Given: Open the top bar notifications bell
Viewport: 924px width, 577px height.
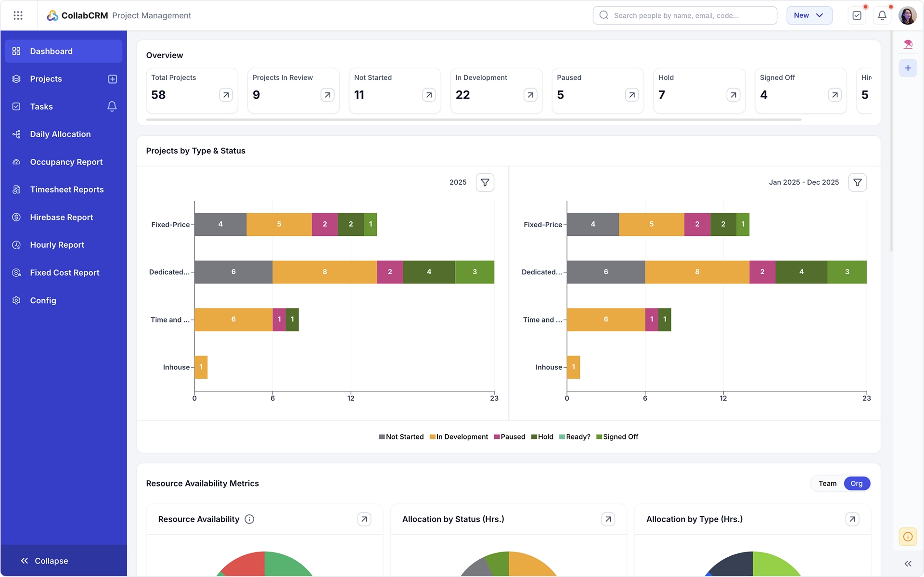Looking at the screenshot, I should tap(882, 15).
